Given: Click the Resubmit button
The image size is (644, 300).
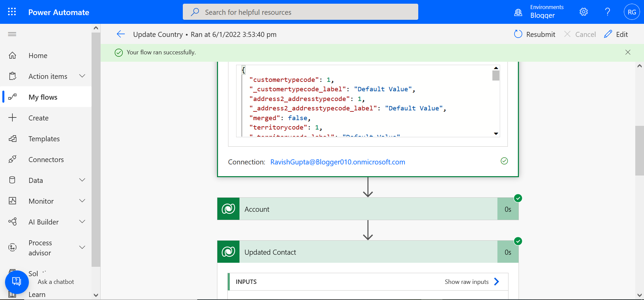Looking at the screenshot, I should [x=535, y=34].
